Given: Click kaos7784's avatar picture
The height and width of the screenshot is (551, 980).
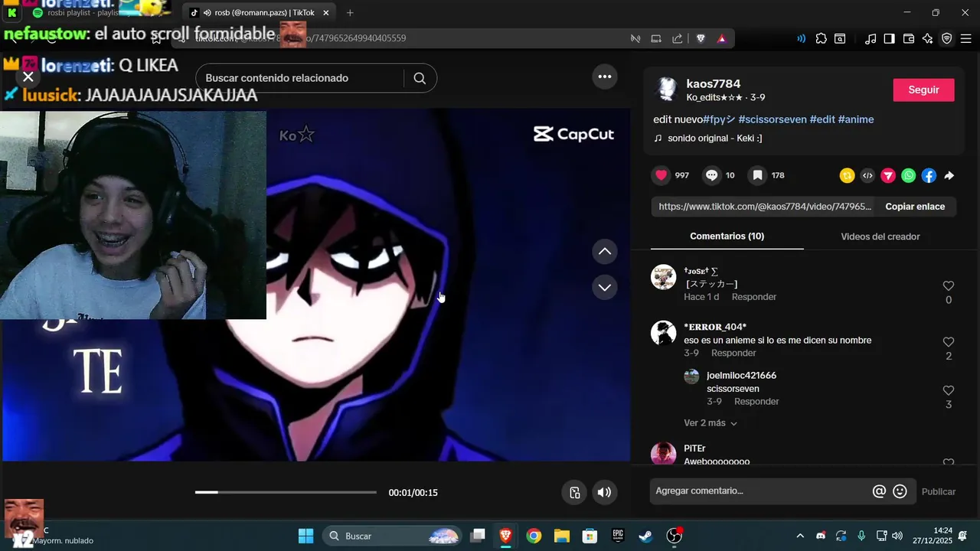Looking at the screenshot, I should pos(667,90).
